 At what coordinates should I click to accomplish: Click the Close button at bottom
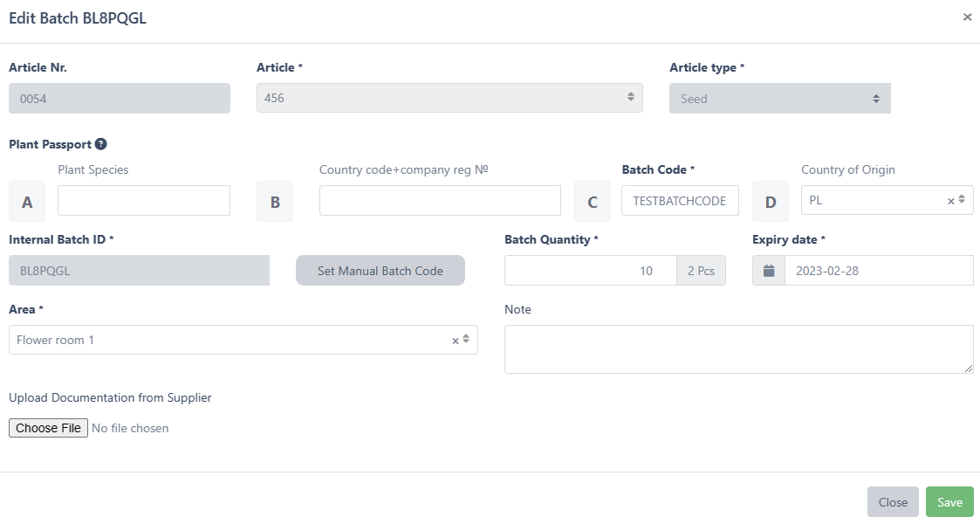point(893,502)
